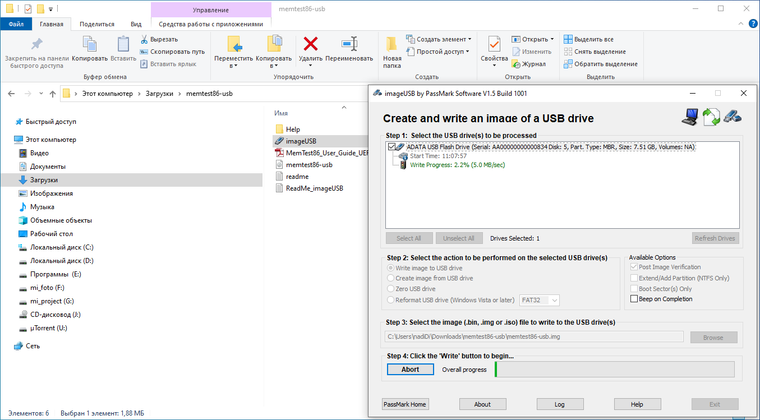Select Reformat USB drive option
The height and width of the screenshot is (420, 760).
coord(390,300)
